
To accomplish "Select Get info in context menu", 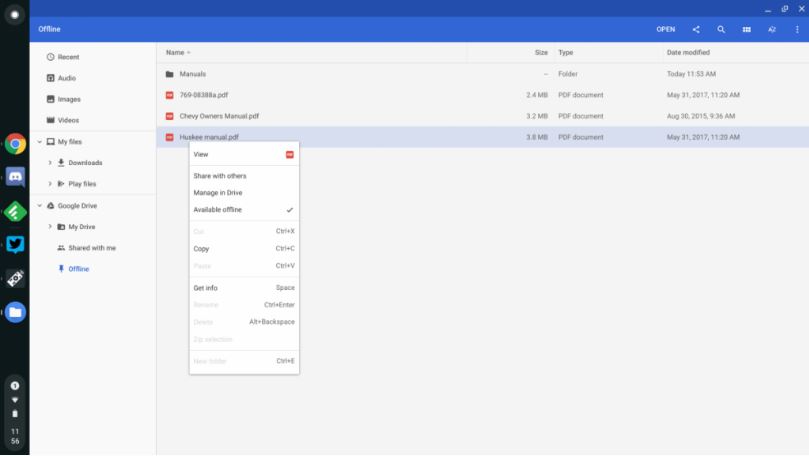I will point(243,288).
